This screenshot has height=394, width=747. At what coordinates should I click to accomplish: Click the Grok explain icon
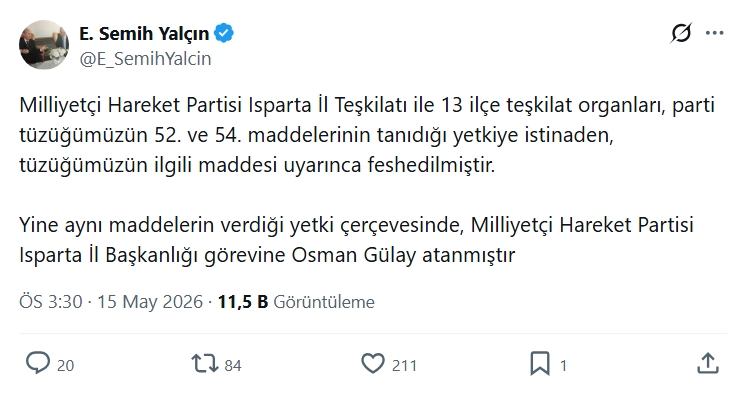tap(681, 33)
